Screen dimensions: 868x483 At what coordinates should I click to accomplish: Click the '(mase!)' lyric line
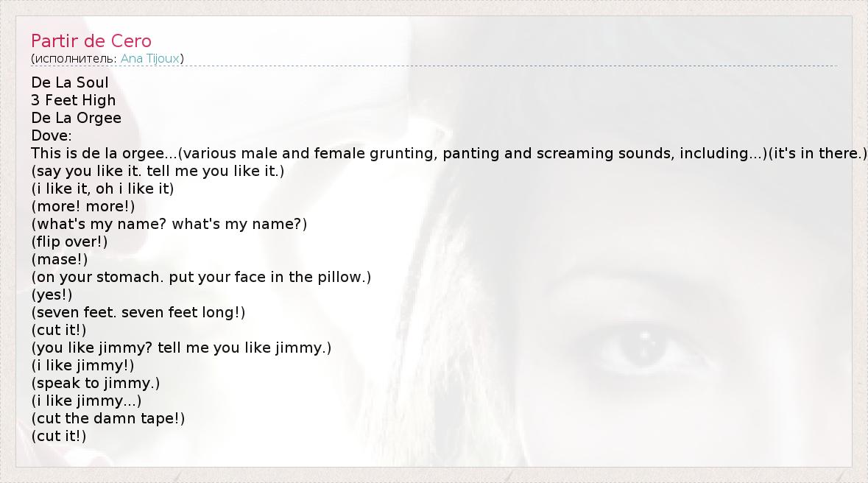tap(60, 259)
